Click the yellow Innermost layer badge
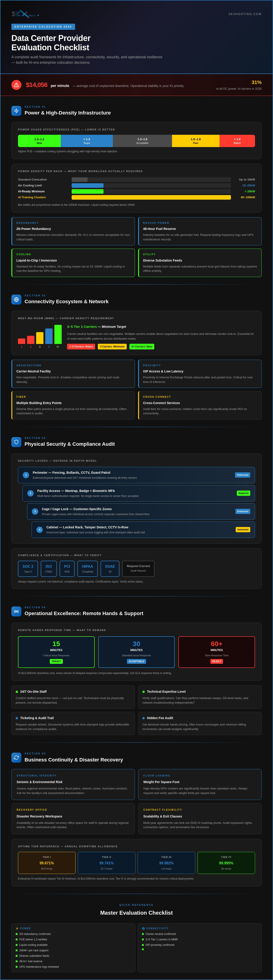 (243, 529)
